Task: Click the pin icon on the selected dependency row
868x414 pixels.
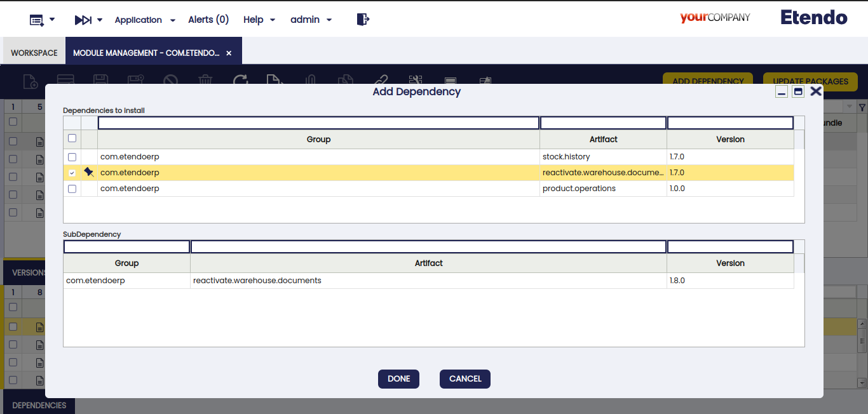Action: [89, 172]
